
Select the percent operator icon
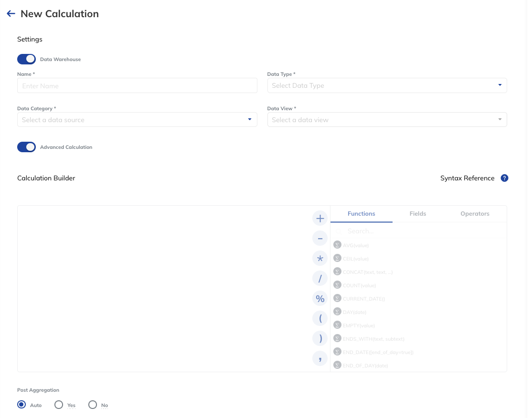(x=320, y=298)
